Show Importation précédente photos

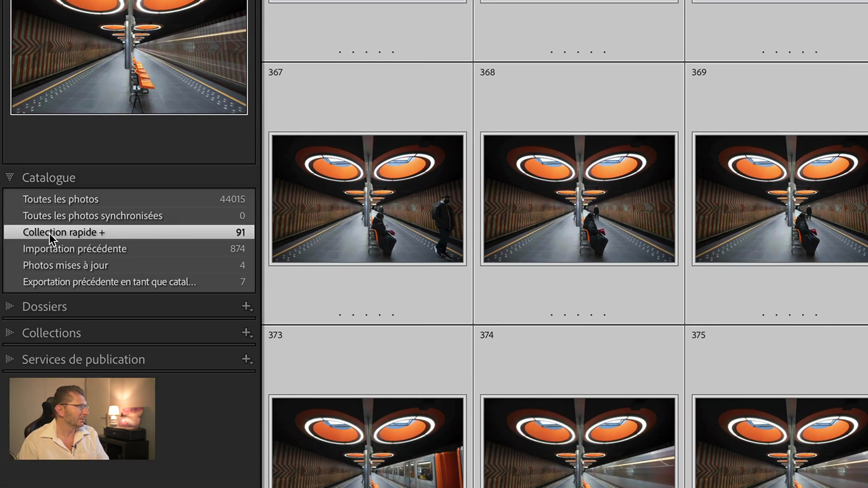point(74,249)
